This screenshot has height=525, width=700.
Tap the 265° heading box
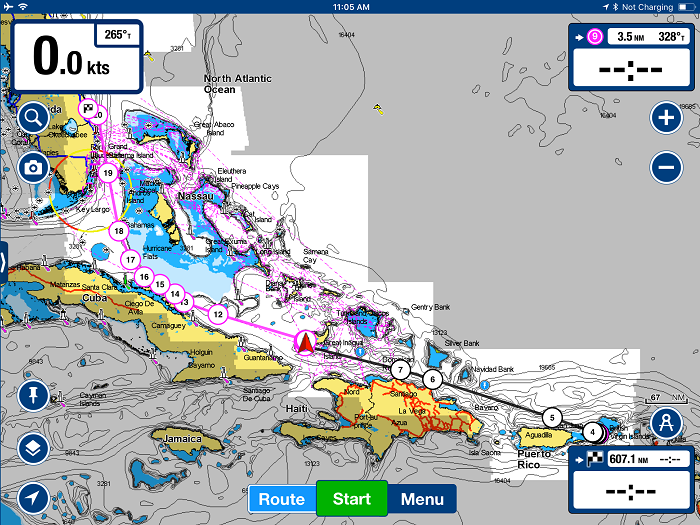pyautogui.click(x=117, y=35)
